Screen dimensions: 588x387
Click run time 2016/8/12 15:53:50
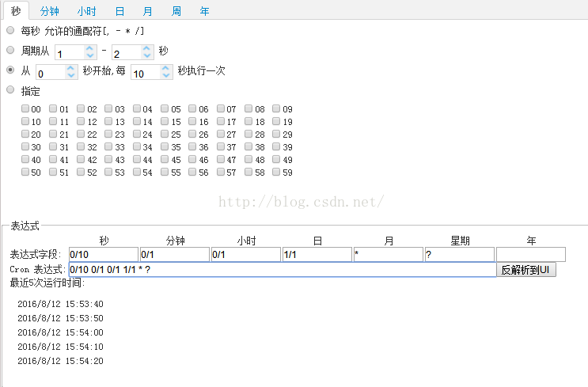60,318
